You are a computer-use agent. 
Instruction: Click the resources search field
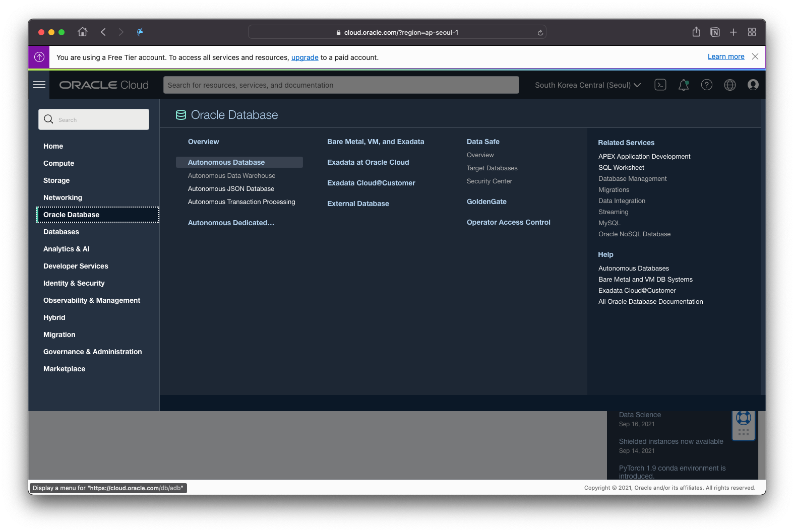click(x=341, y=85)
